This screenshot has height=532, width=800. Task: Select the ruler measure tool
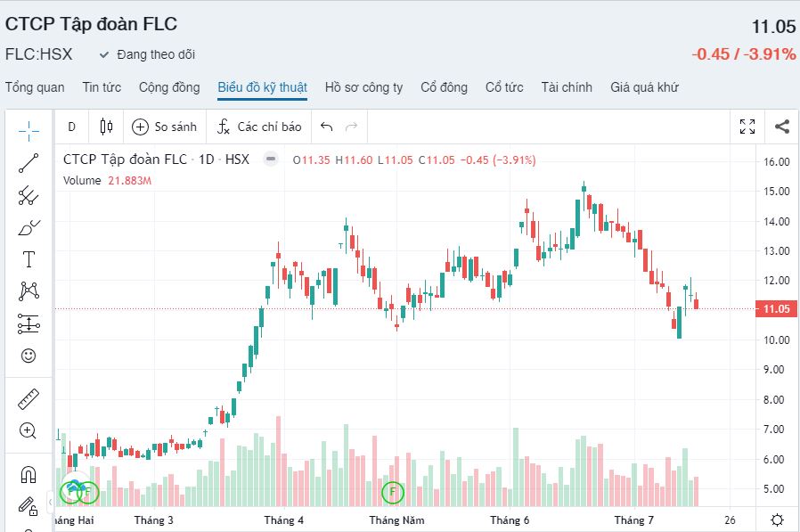tap(29, 398)
